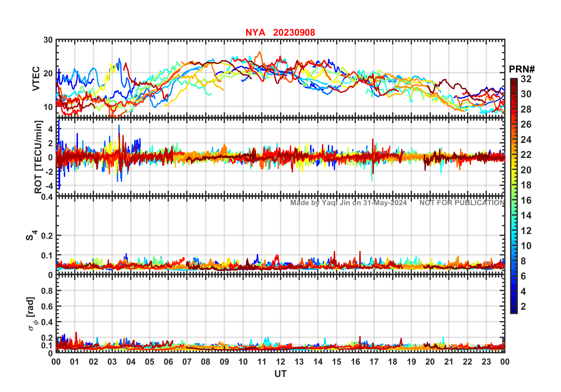Click the "ROT [TECU/min]" axis label

38,157
